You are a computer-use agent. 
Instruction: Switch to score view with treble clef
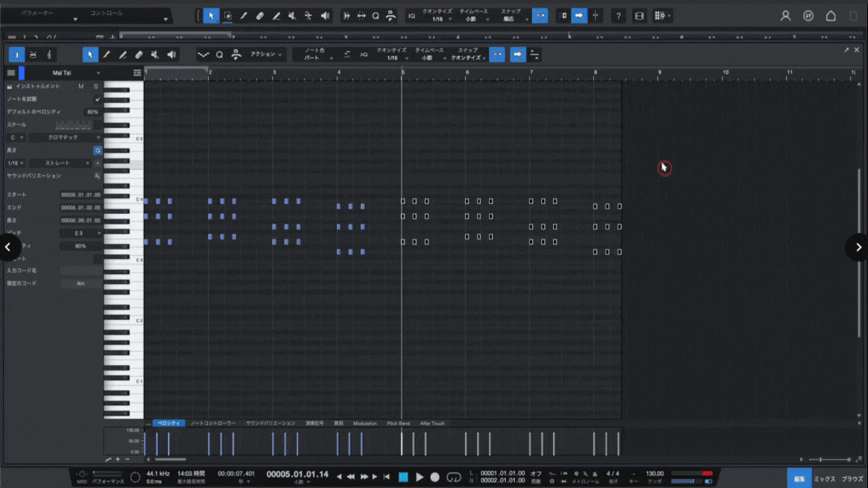(50, 55)
